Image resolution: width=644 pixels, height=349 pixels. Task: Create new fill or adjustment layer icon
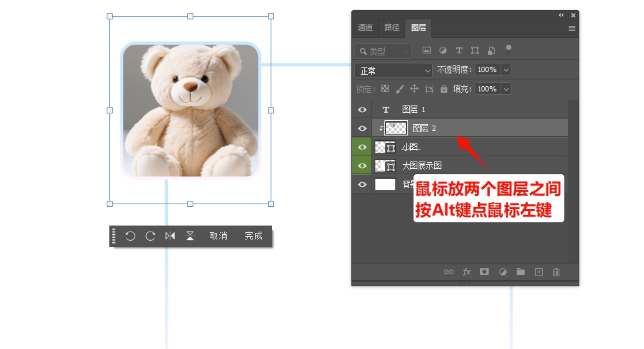click(x=503, y=272)
